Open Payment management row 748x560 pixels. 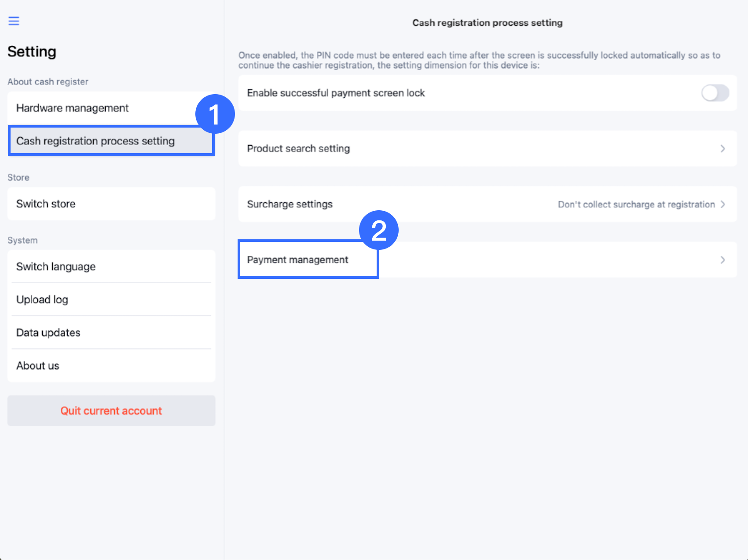298,260
